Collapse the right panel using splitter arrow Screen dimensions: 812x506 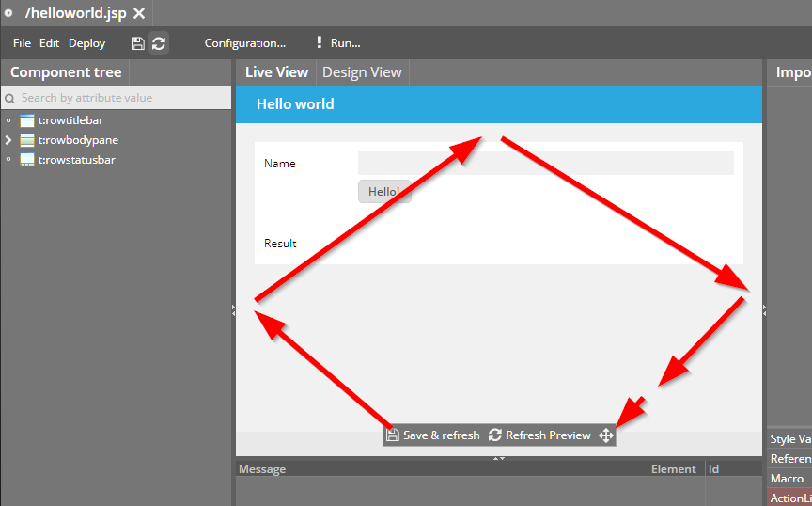coord(764,309)
